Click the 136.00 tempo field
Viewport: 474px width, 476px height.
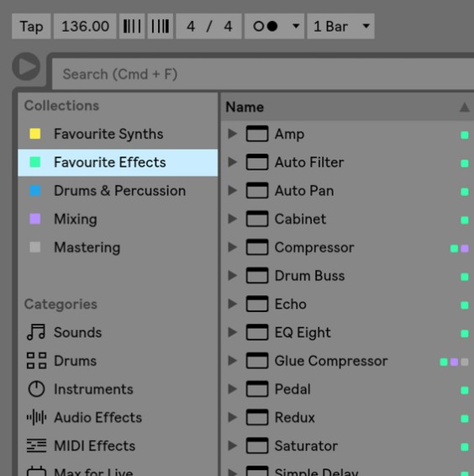click(85, 26)
